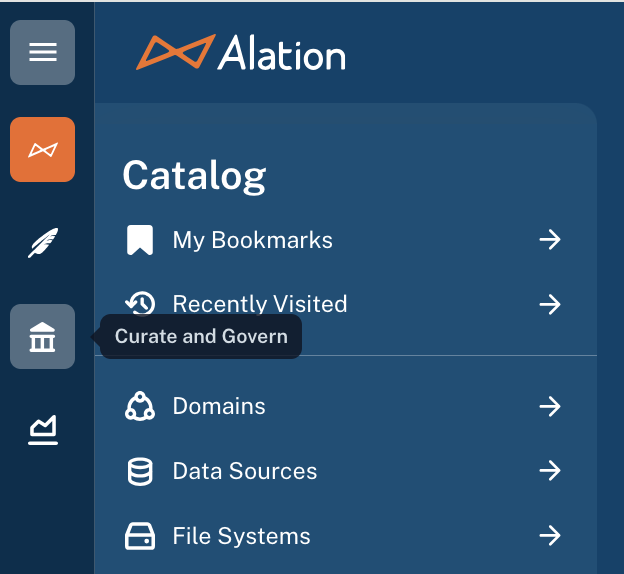The width and height of the screenshot is (624, 574).
Task: Open the Alation catalog sidebar icon
Action: click(x=43, y=149)
